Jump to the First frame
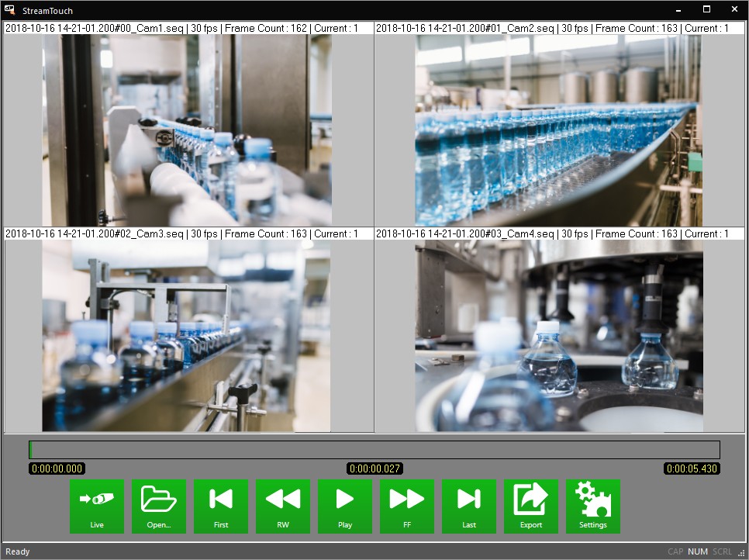 tap(220, 506)
